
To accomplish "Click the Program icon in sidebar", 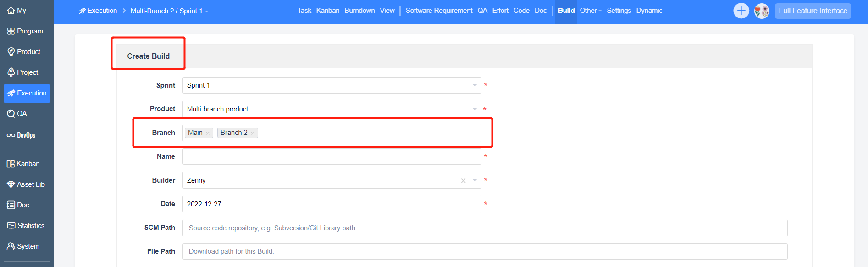I will [x=11, y=31].
